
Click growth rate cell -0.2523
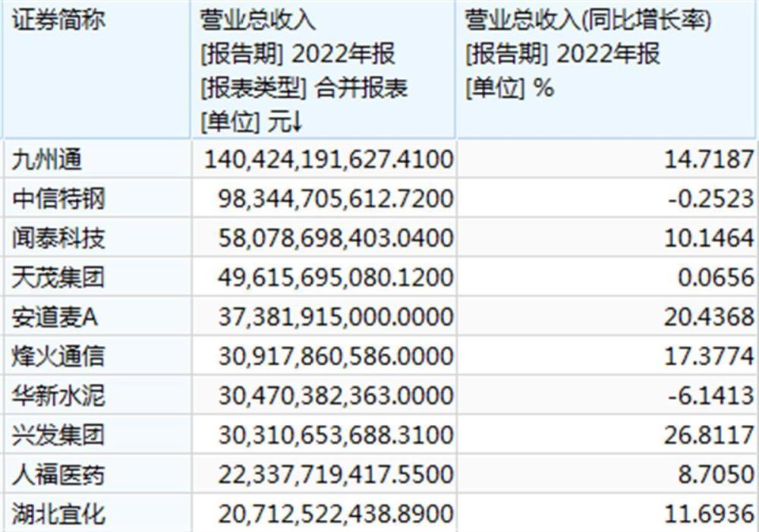click(607, 199)
